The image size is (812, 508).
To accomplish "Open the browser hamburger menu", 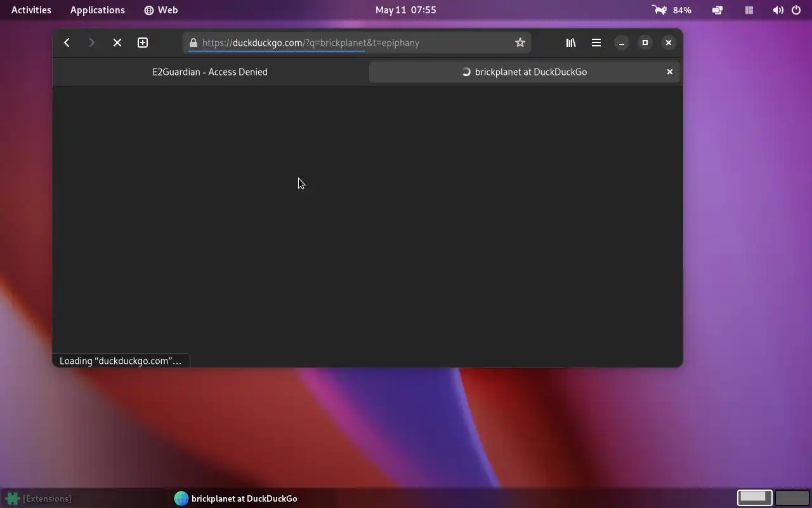I will click(x=596, y=43).
